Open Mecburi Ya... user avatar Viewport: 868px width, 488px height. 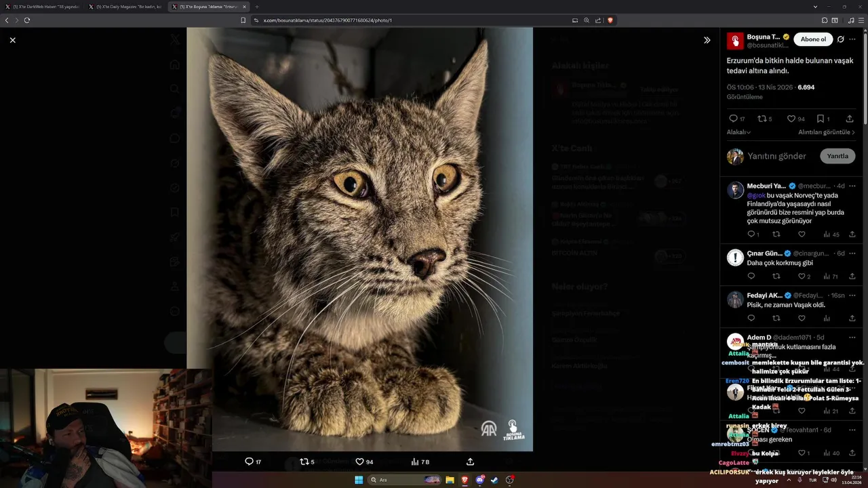click(x=735, y=190)
